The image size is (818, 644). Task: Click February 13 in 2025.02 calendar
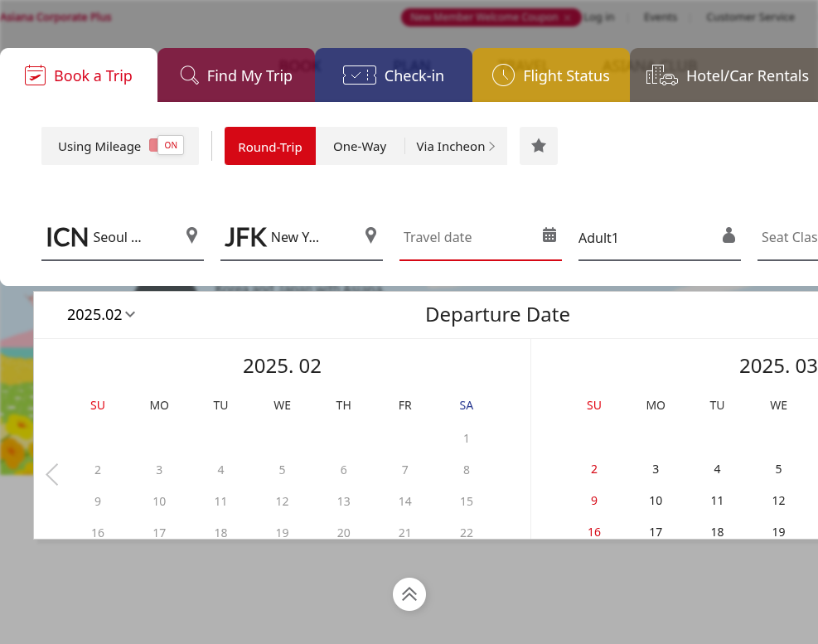pos(344,501)
